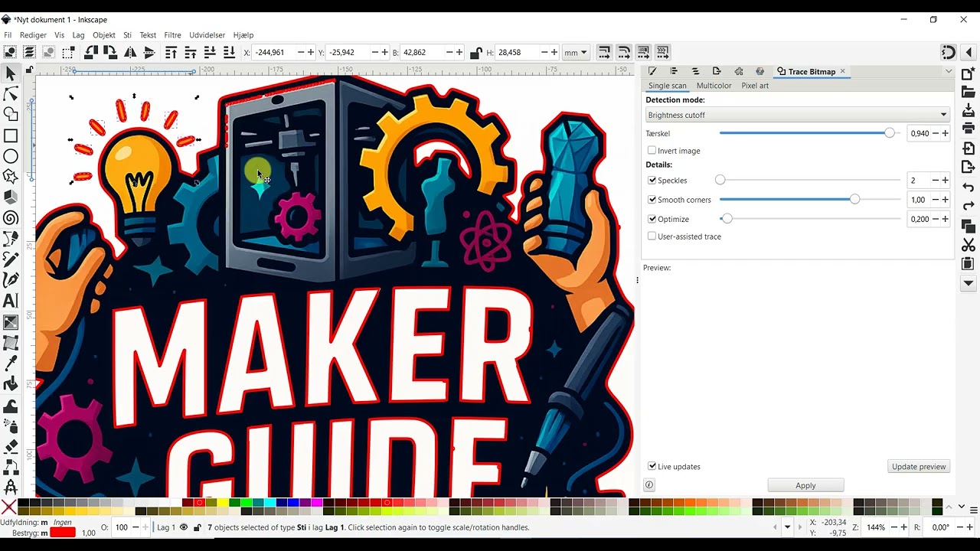The image size is (980, 551).
Task: Uncheck the Speckles checkbox
Action: [652, 181]
